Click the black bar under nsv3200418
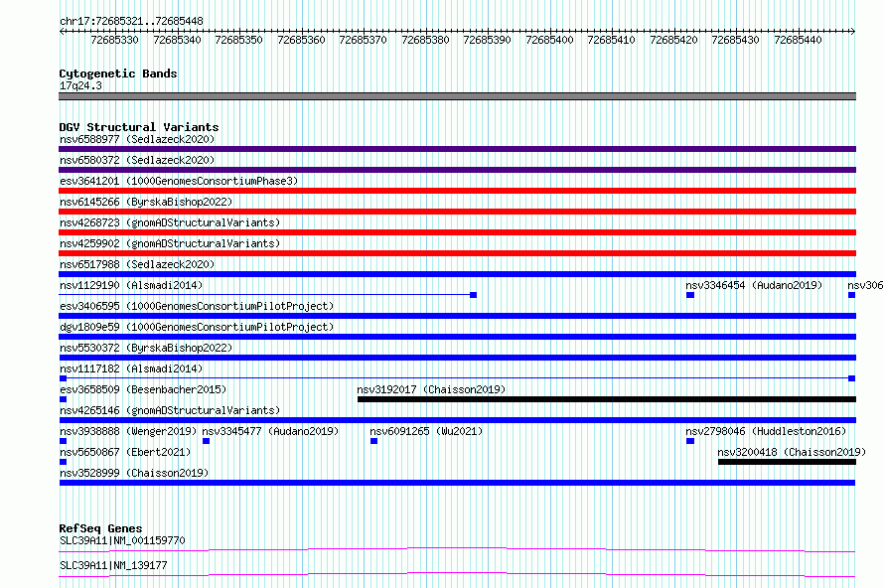884x588 pixels. [787, 462]
